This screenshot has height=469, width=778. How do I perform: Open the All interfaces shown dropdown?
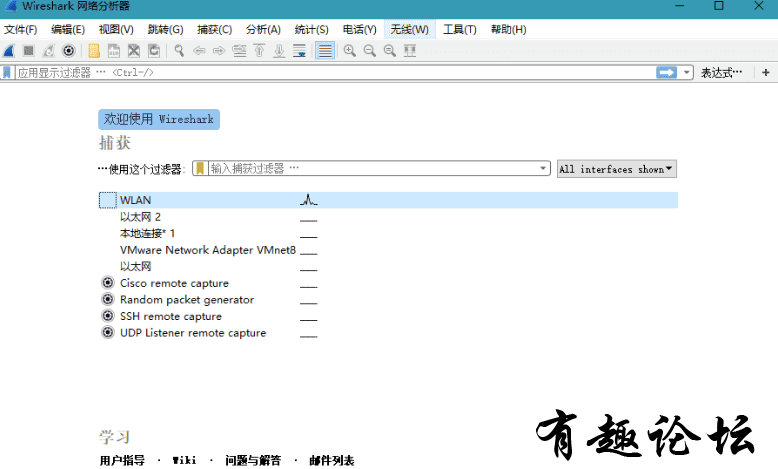(x=616, y=169)
